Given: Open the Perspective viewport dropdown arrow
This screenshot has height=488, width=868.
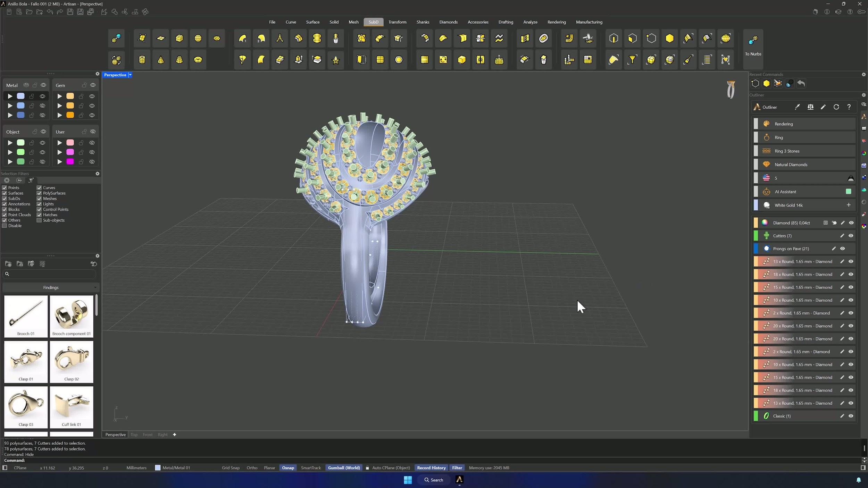Looking at the screenshot, I should [130, 75].
